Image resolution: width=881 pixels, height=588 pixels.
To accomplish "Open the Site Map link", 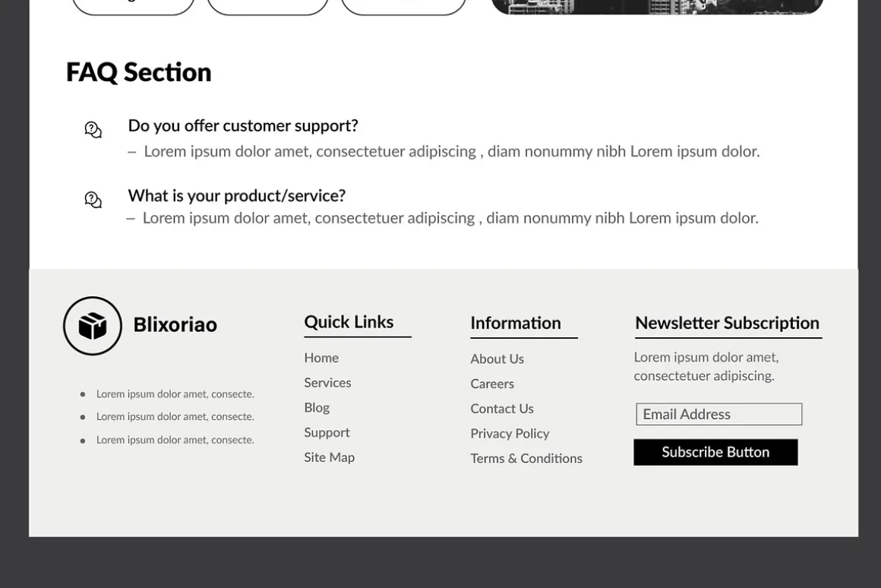I will click(x=330, y=457).
